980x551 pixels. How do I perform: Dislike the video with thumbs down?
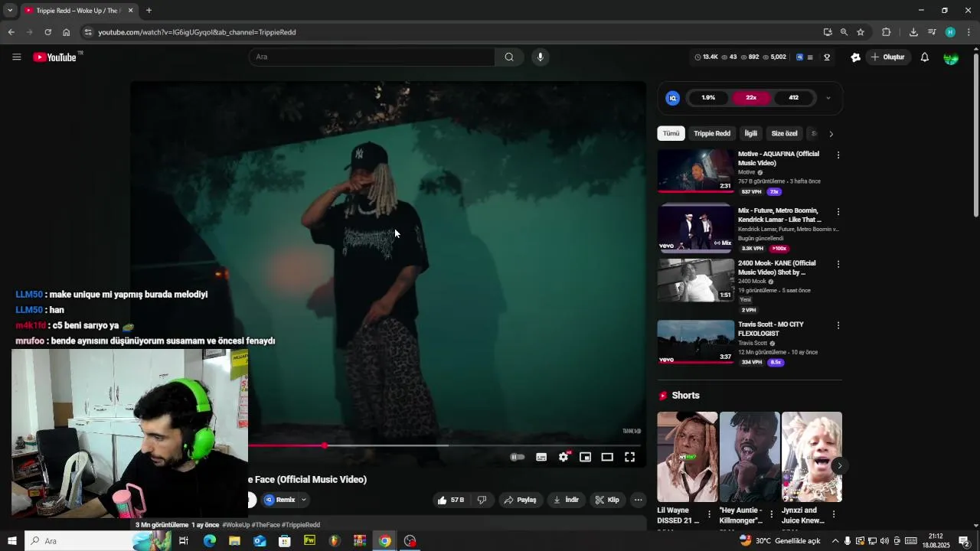482,500
